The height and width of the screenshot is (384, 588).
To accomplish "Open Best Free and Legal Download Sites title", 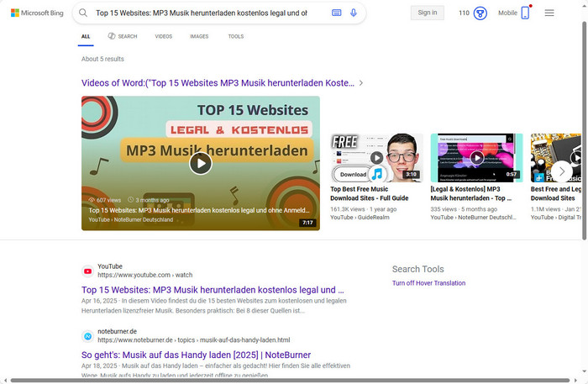I will point(556,193).
